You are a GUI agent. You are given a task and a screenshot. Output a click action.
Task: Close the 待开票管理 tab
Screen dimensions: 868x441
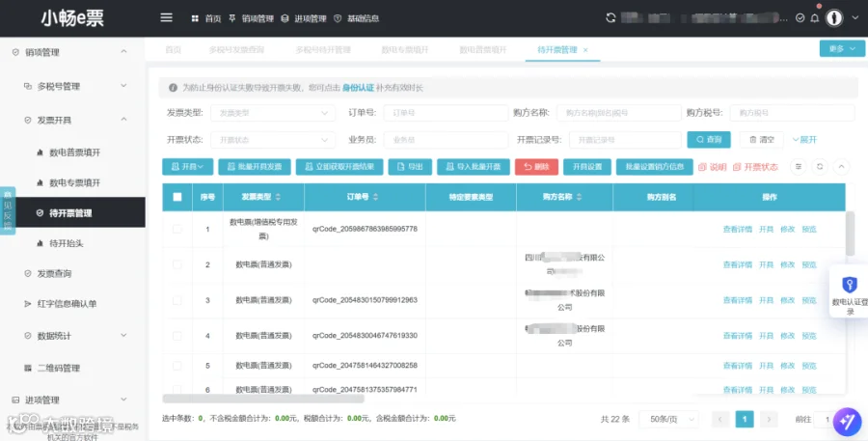[585, 50]
